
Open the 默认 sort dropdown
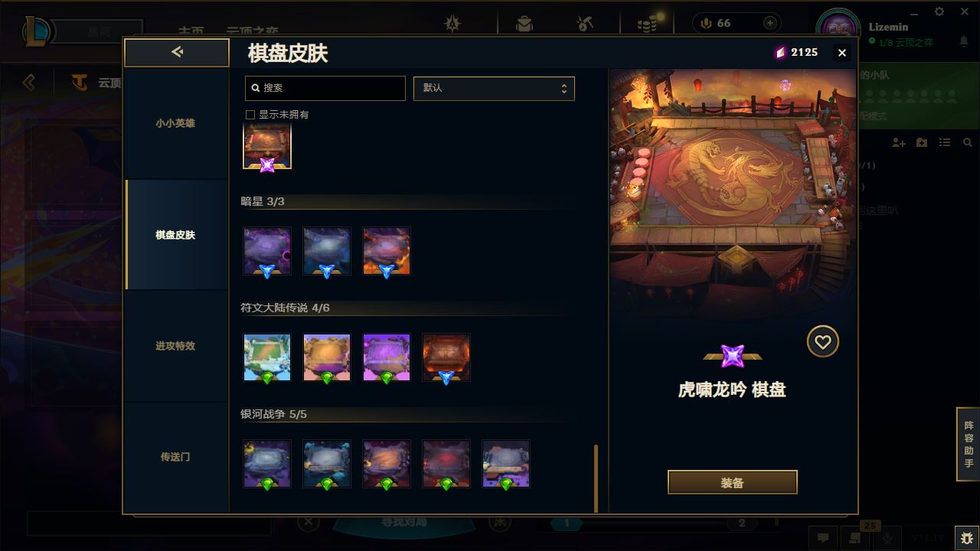click(494, 88)
